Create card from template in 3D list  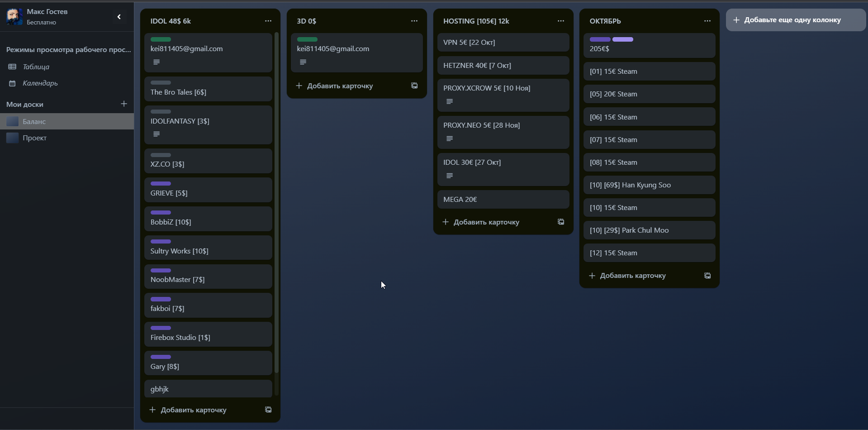click(414, 86)
